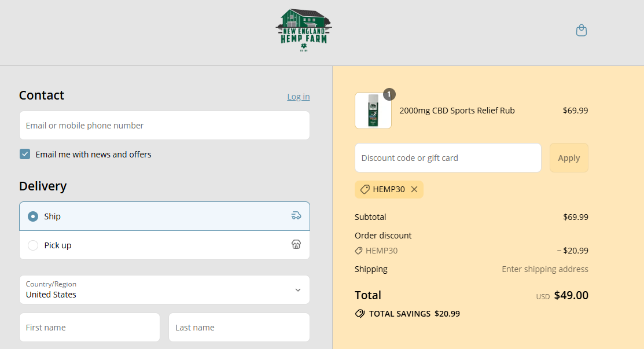Click the Enter shipping address text
This screenshot has height=349, width=644.
[545, 269]
